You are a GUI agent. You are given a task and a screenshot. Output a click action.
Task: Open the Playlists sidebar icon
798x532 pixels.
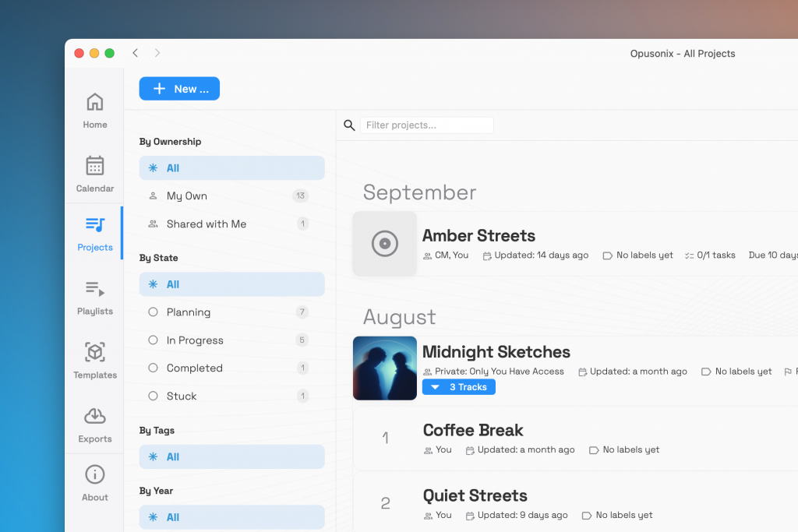[x=94, y=289]
